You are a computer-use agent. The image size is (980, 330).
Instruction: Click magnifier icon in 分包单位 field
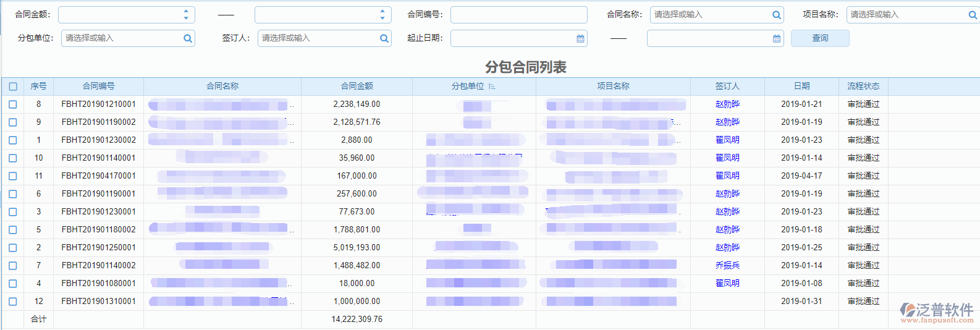pos(188,38)
